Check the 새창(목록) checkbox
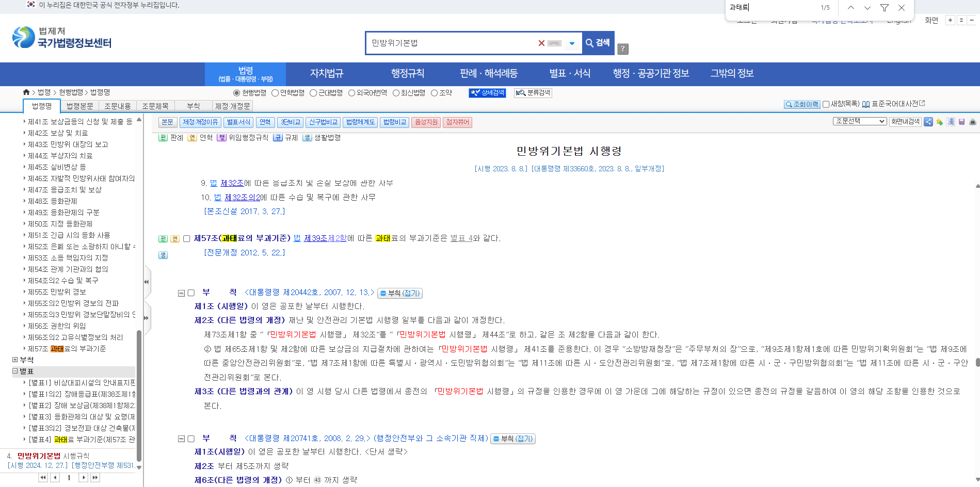The width and height of the screenshot is (980, 487). pos(826,103)
